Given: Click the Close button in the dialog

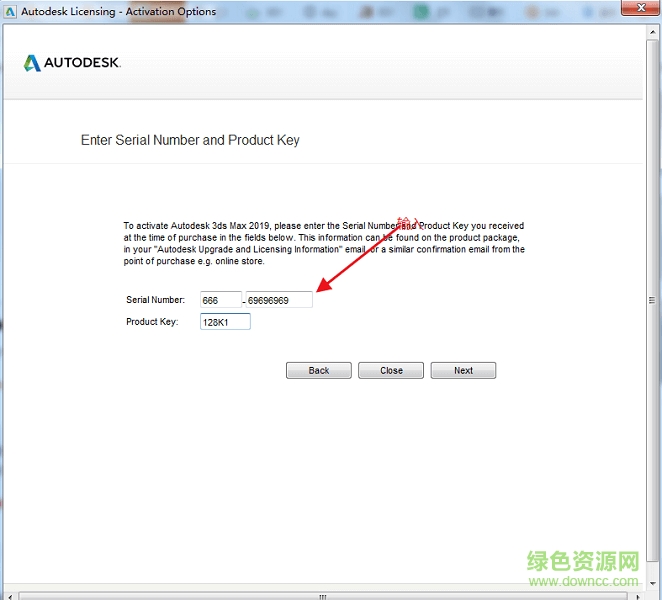Looking at the screenshot, I should 391,370.
